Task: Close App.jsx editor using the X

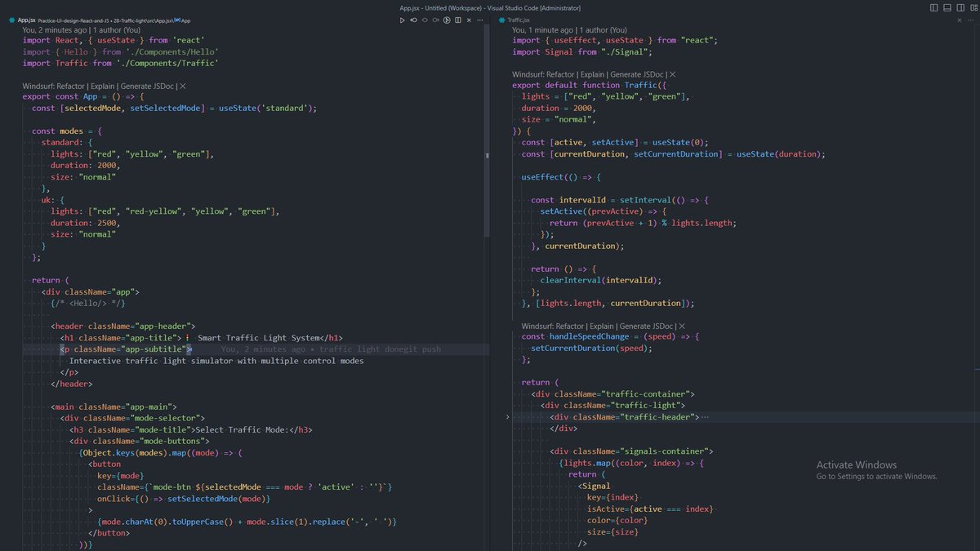Action: pyautogui.click(x=469, y=20)
